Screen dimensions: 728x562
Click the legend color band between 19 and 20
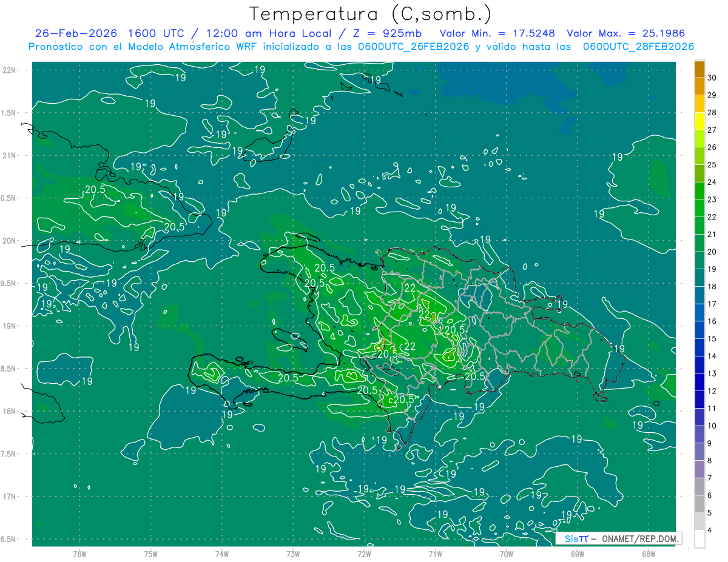pos(699,260)
